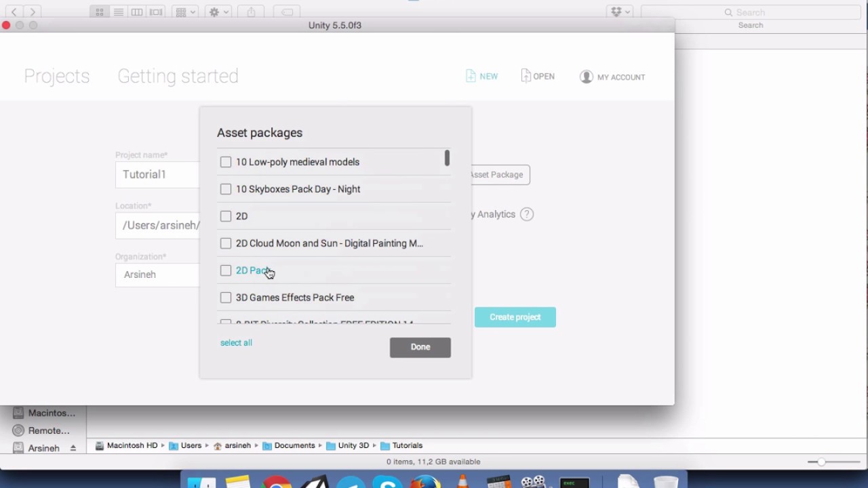The height and width of the screenshot is (488, 868).
Task: Click the Asset Package button
Action: (x=499, y=175)
